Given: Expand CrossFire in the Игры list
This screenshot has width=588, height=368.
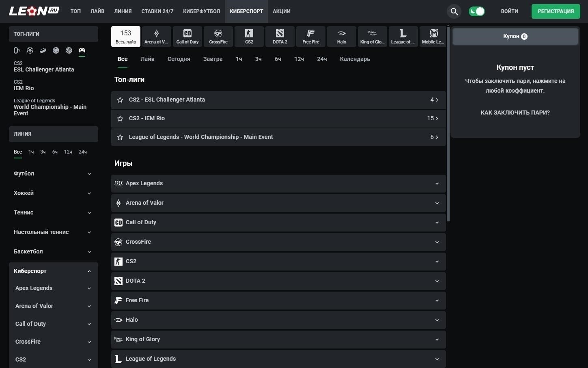Looking at the screenshot, I should point(278,242).
